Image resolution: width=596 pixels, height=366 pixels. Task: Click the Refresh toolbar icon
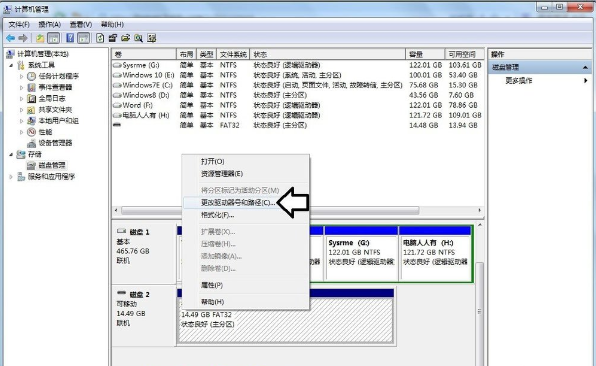[x=100, y=38]
